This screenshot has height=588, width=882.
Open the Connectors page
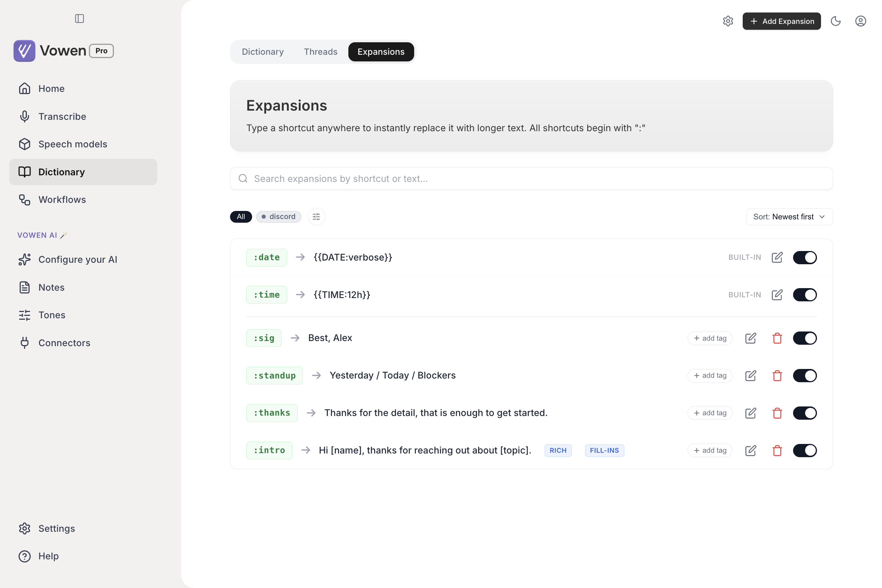pos(83,343)
